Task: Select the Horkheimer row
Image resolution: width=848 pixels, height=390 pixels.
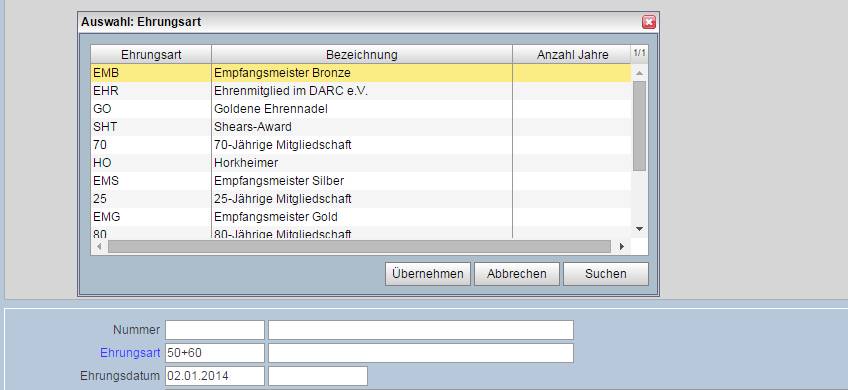Action: coord(361,163)
